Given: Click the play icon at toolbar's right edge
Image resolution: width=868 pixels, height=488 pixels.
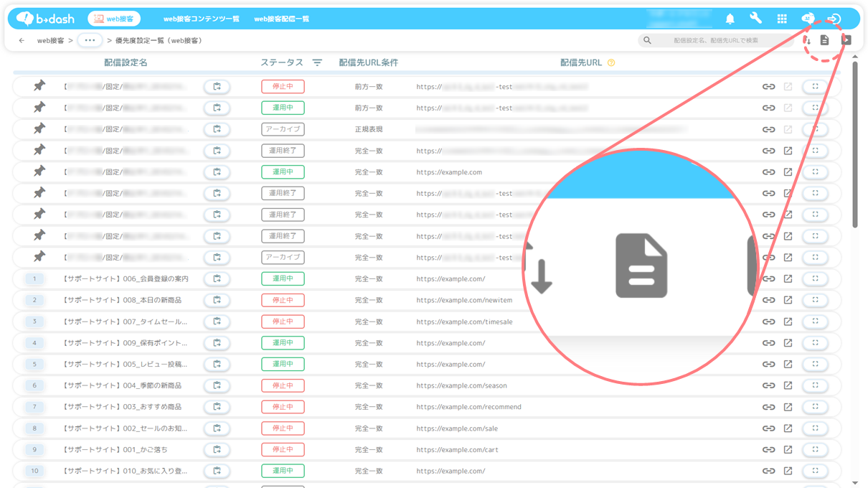Looking at the screenshot, I should coord(846,40).
